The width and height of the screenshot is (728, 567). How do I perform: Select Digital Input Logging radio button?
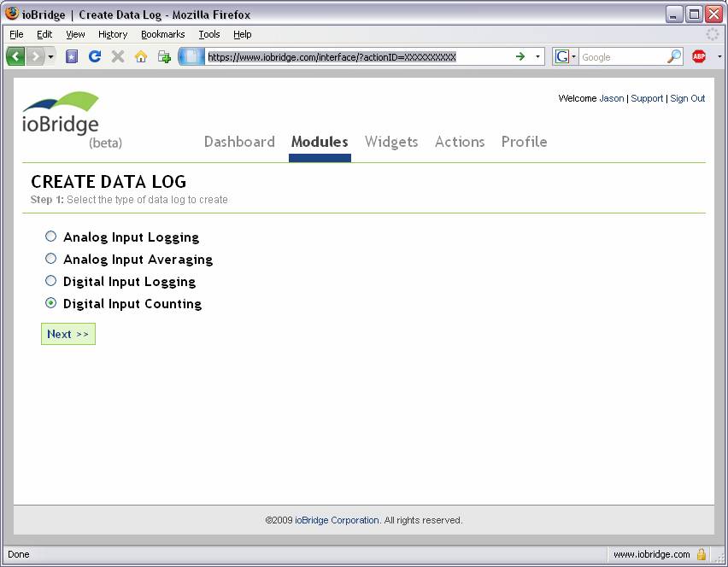tap(50, 281)
